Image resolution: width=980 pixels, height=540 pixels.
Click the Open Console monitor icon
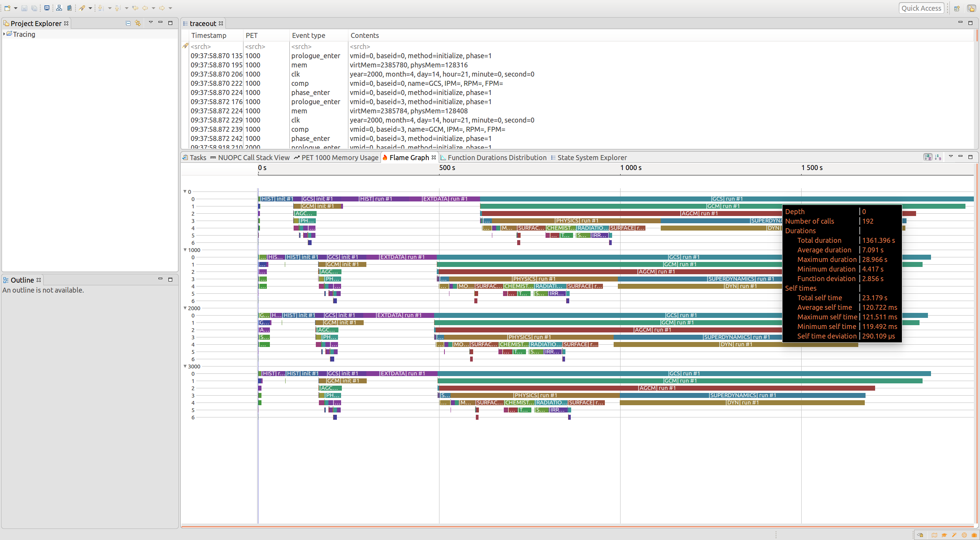pyautogui.click(x=47, y=8)
